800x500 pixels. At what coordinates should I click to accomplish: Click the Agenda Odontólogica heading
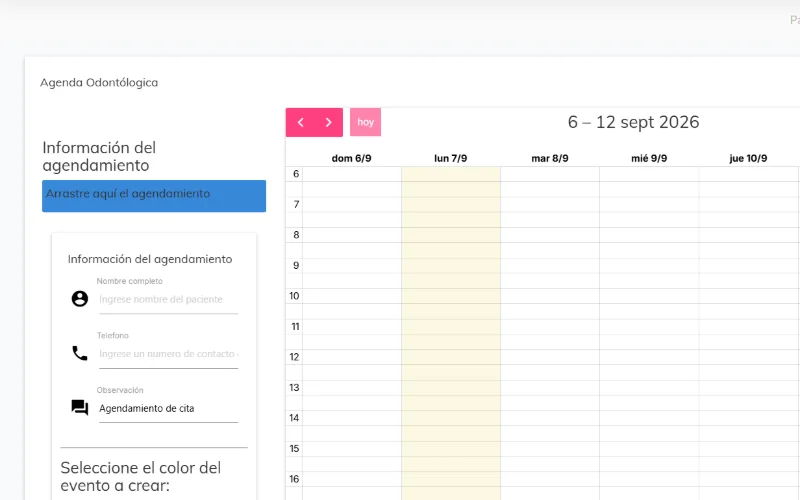(99, 83)
